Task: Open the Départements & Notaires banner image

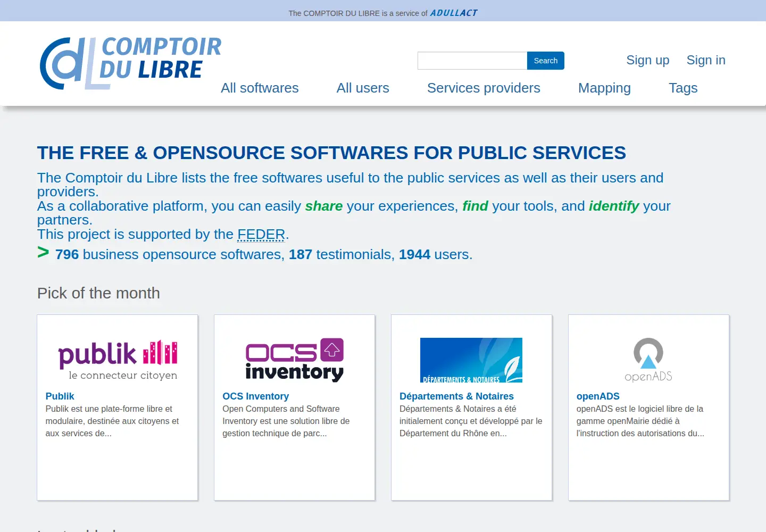Action: [x=471, y=360]
